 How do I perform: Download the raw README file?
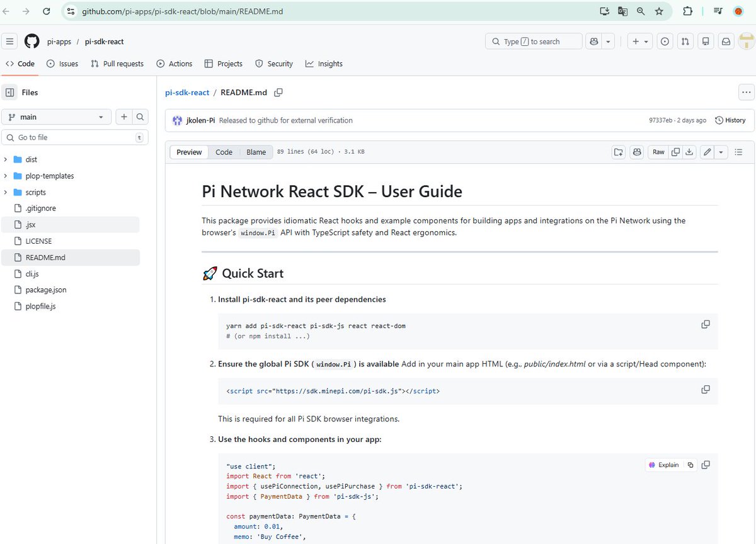click(x=689, y=152)
